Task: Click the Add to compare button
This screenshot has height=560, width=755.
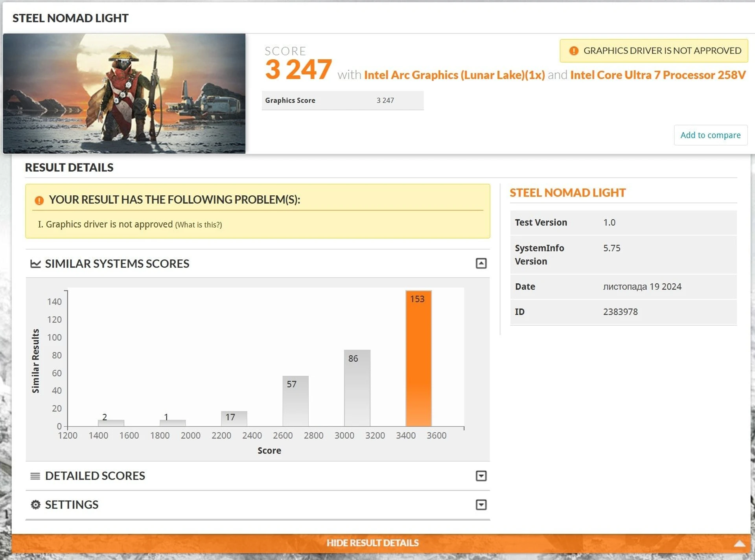Action: pos(710,135)
